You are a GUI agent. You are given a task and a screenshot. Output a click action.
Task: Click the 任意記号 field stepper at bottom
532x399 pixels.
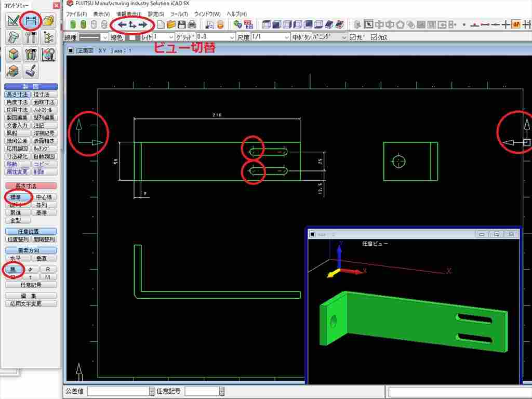(222, 391)
